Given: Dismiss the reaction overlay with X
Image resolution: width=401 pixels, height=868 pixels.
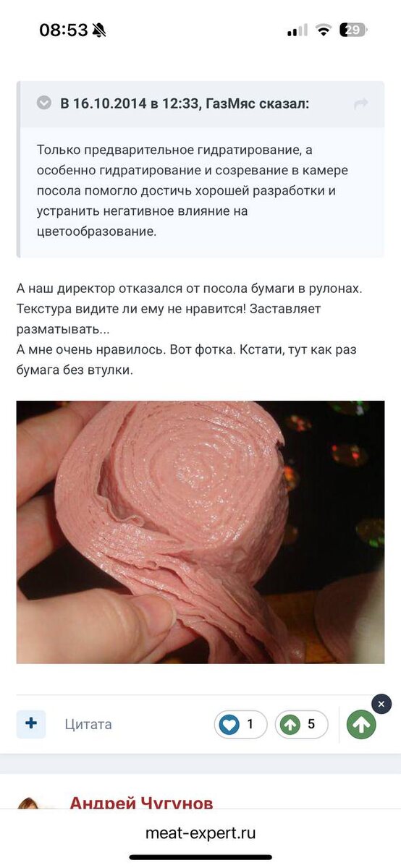Looking at the screenshot, I should click(x=381, y=704).
